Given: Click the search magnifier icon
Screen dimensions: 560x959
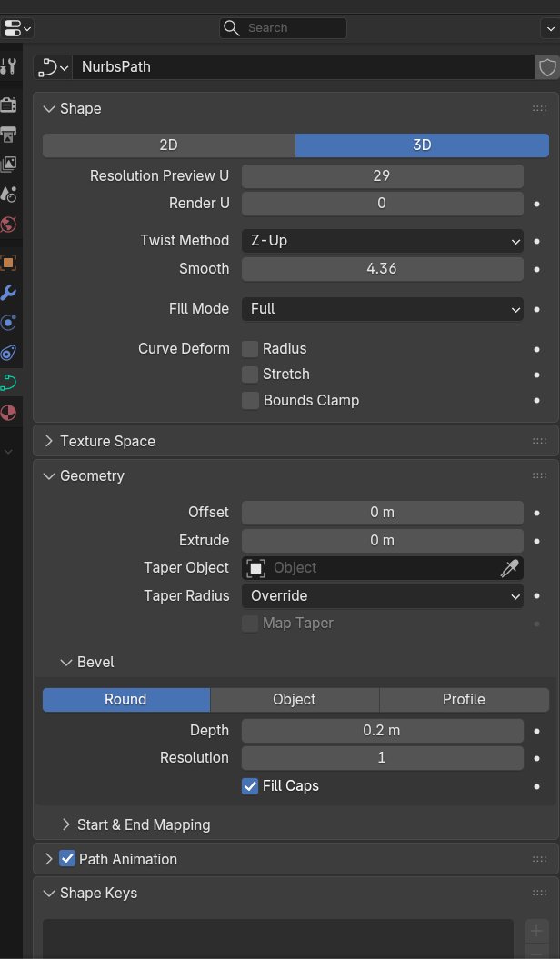Looking at the screenshot, I should [x=231, y=28].
